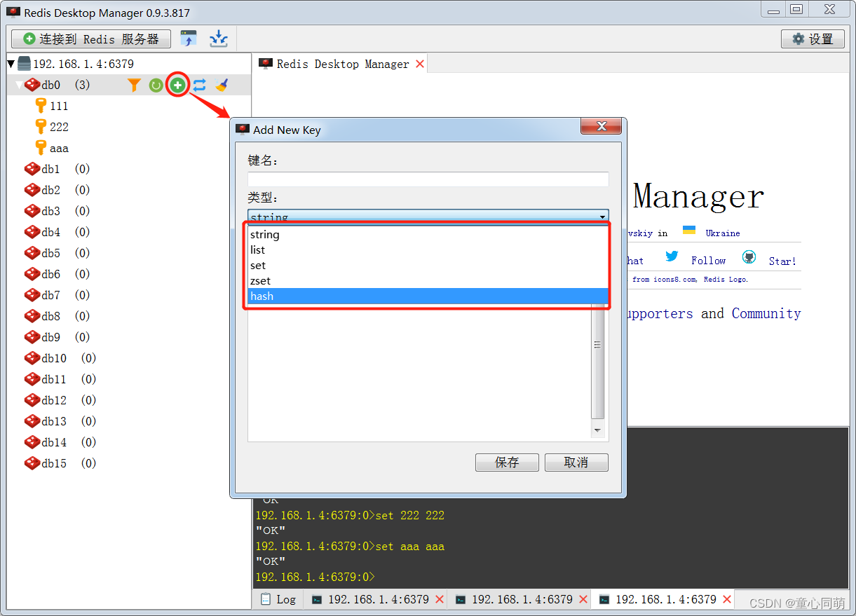
Task: Open the Follow link
Action: tap(708, 261)
